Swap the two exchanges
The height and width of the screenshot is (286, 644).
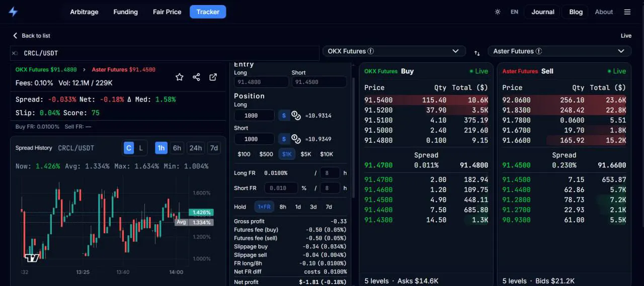tap(477, 53)
